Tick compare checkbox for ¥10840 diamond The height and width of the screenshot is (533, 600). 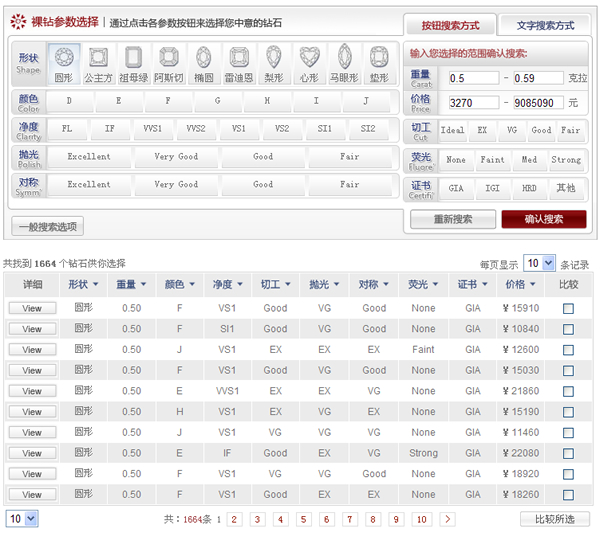tap(568, 329)
